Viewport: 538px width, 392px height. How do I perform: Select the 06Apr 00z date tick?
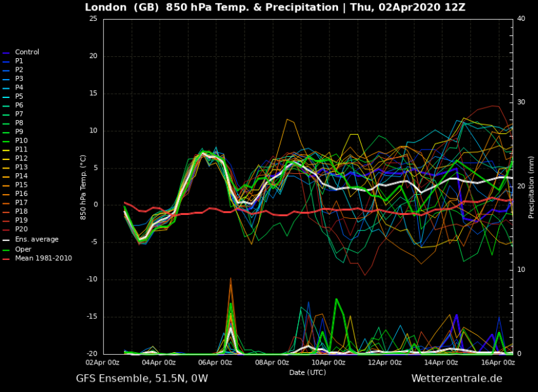tap(214, 362)
